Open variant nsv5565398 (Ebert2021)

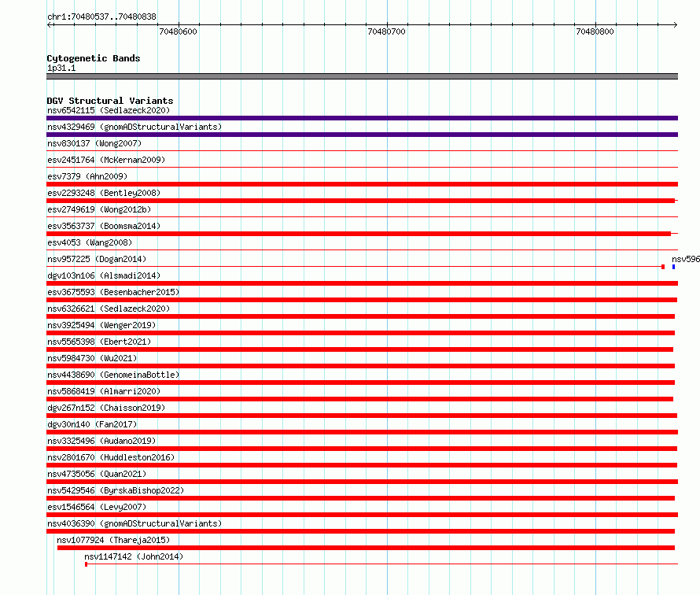point(99,342)
